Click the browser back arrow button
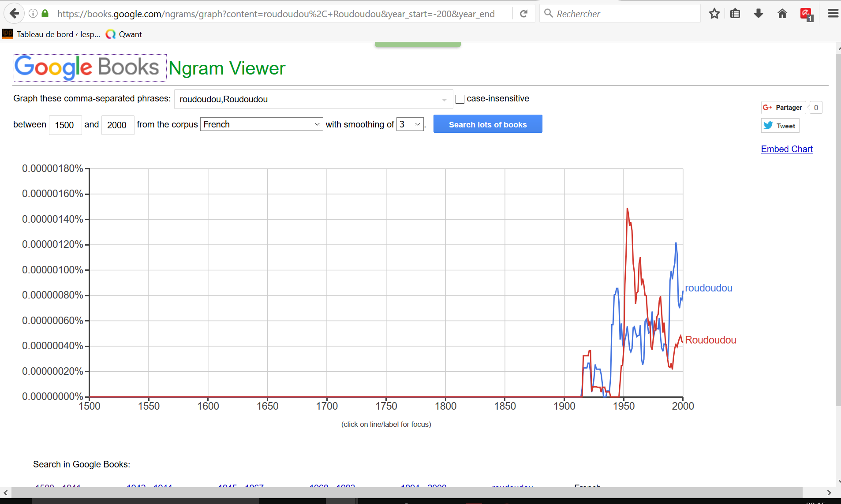This screenshot has height=504, width=841. pyautogui.click(x=14, y=14)
